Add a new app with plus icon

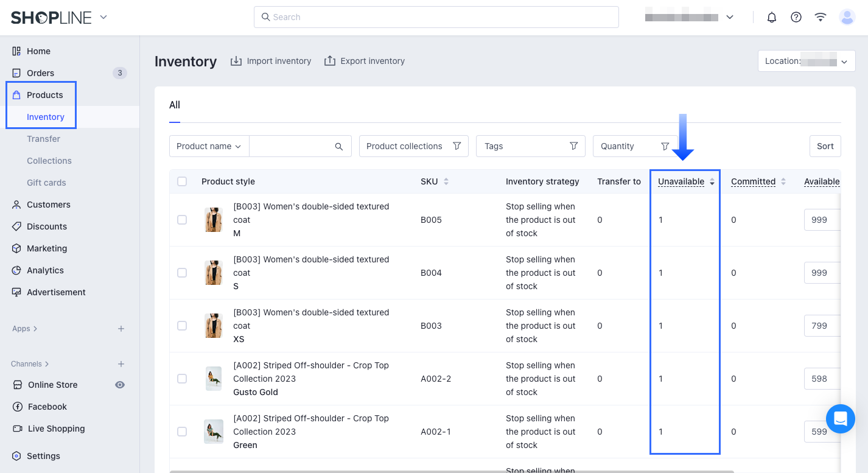point(121,329)
